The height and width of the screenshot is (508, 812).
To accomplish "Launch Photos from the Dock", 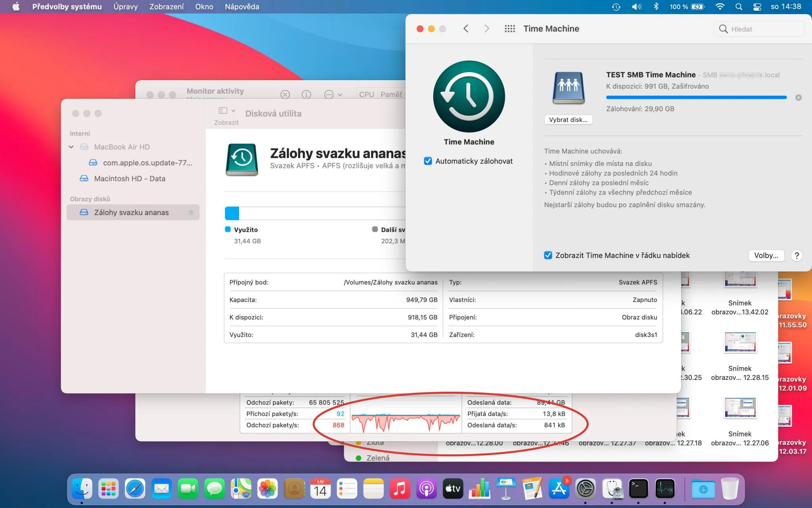I will point(268,489).
